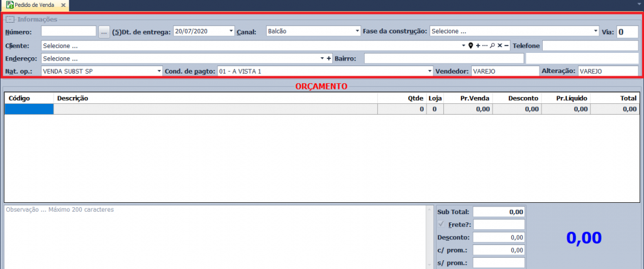Open the Dt. de entrega date dropdown
This screenshot has height=269, width=644.
coord(231,31)
